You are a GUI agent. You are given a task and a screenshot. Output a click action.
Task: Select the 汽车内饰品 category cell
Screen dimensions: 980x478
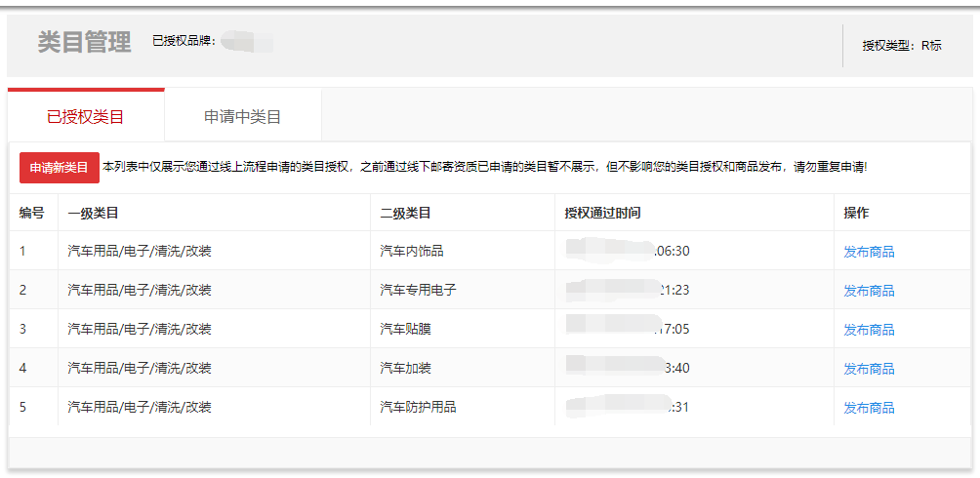click(x=411, y=252)
